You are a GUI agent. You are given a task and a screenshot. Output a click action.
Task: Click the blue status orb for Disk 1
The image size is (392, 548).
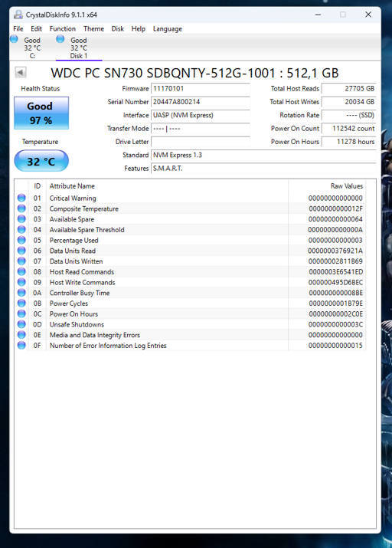point(60,39)
